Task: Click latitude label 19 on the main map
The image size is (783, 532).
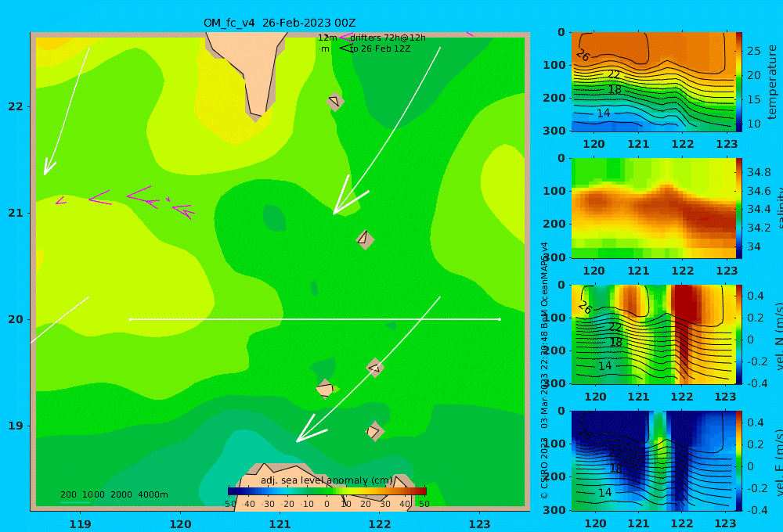Action: (16, 426)
